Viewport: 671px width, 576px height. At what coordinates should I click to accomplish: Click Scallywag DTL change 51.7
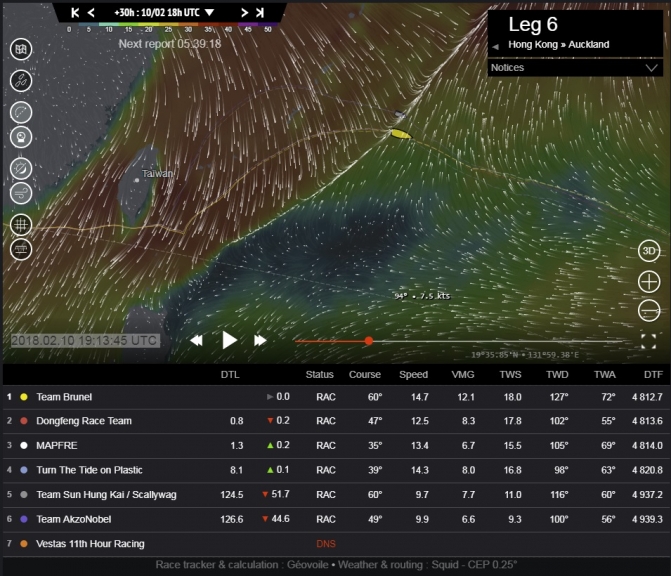[276, 494]
